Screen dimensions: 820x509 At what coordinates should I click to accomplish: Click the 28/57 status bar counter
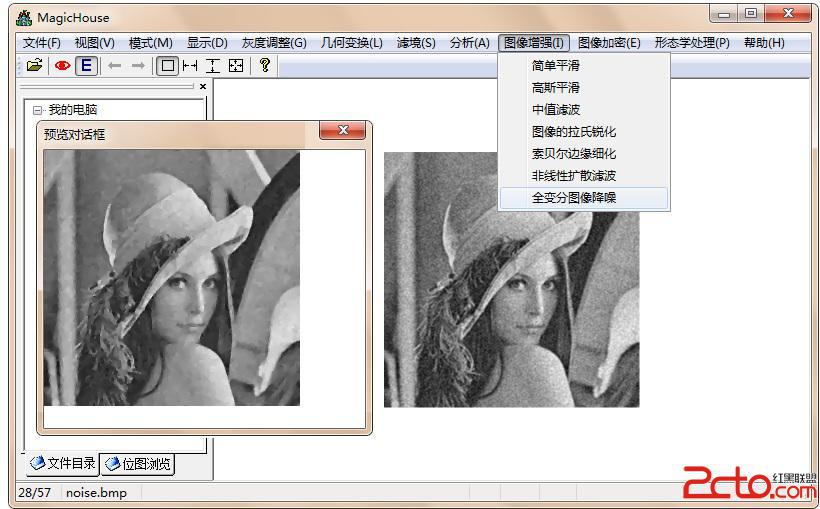[35, 493]
